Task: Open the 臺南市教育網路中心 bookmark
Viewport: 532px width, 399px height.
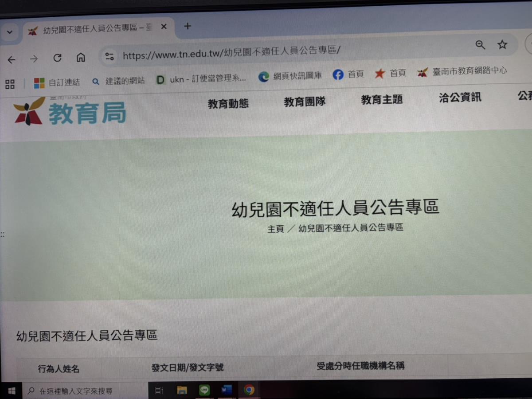Action: coord(462,71)
